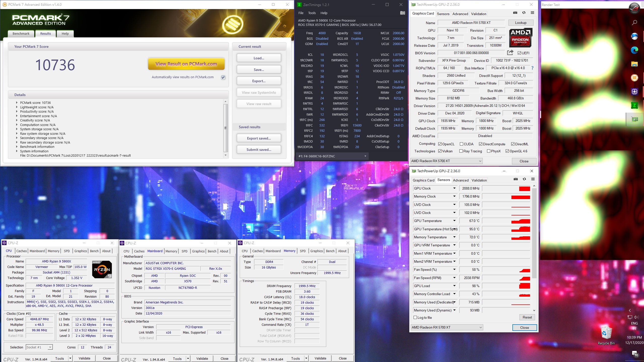This screenshot has height=362, width=644.
Task: Click the AMD Radeon Graphics logo in GPU-Z
Action: [x=520, y=38]
